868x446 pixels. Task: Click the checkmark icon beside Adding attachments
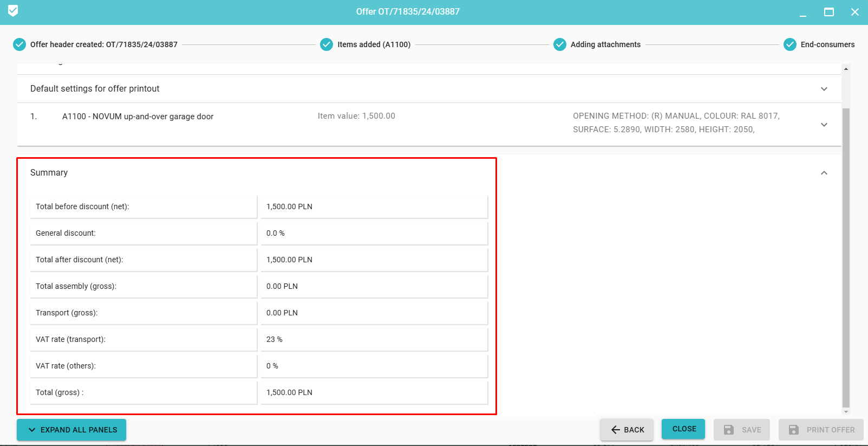(x=560, y=44)
